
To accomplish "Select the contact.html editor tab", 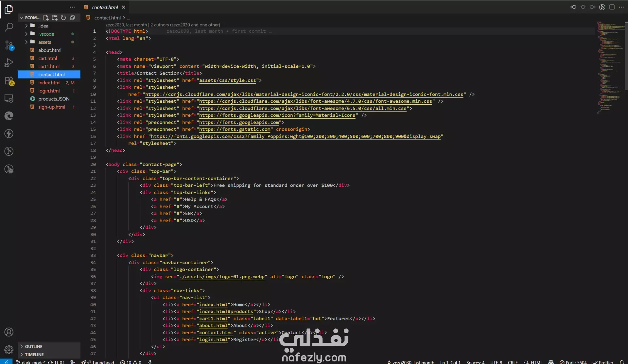I will (105, 7).
